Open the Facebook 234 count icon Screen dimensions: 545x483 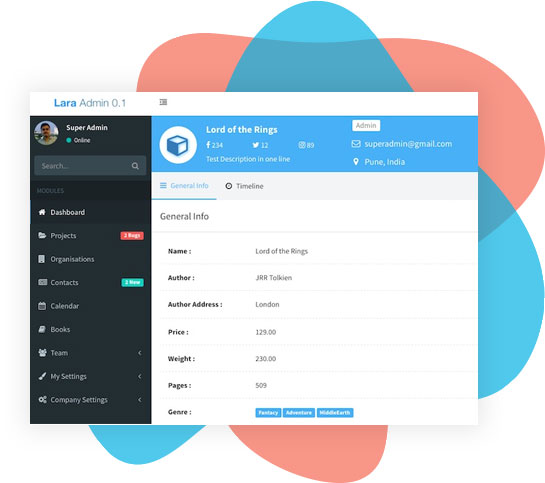(x=208, y=145)
